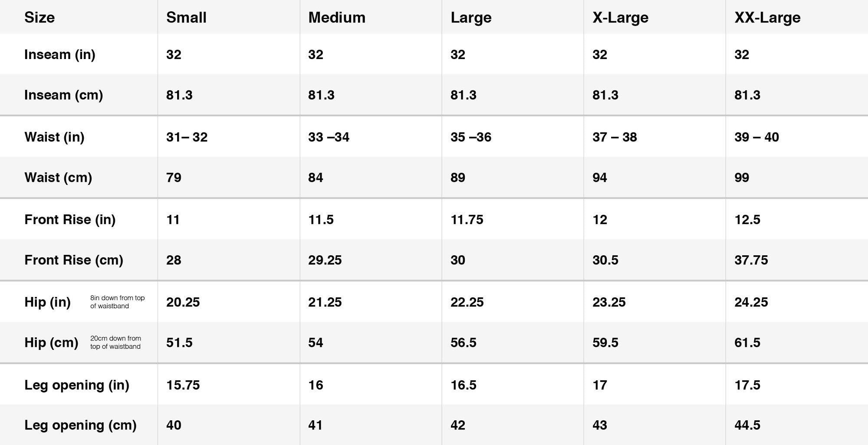Select the X-Large column heading
This screenshot has width=868, height=445.
pyautogui.click(x=620, y=18)
